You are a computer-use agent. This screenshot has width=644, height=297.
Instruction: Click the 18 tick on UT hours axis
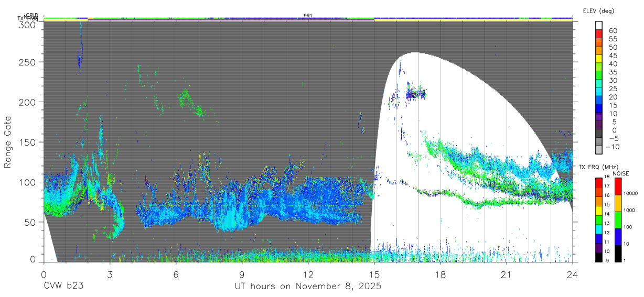441,274
